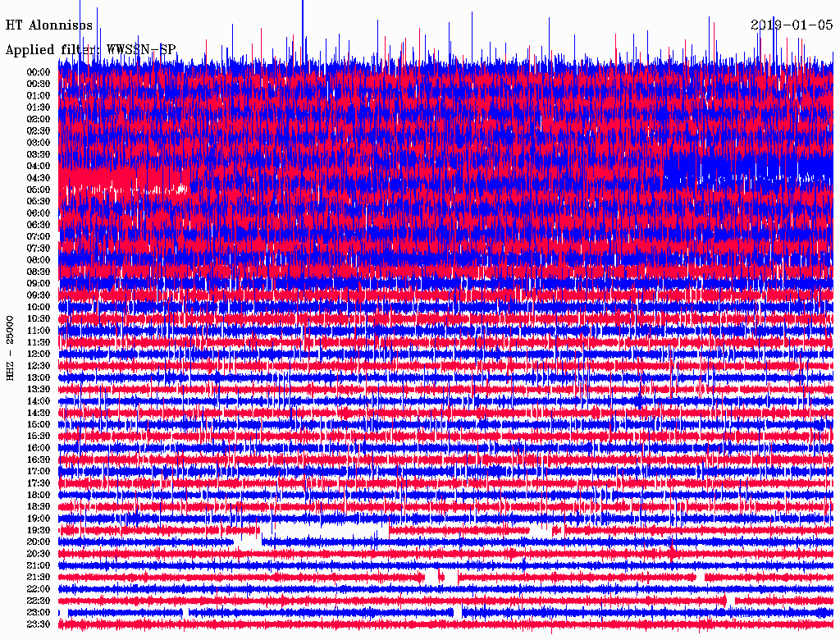Select the 20:00 time row label
Viewport: 840px width, 640px height.
click(x=39, y=542)
